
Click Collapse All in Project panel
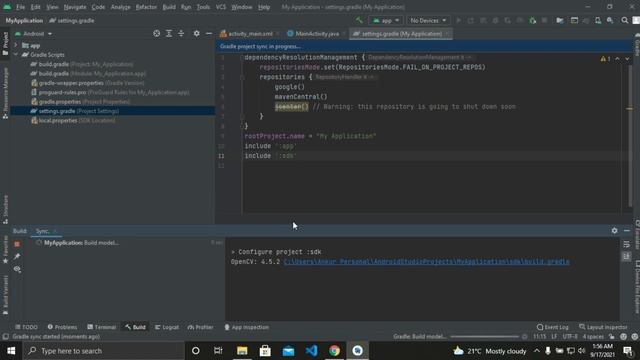coord(181,33)
